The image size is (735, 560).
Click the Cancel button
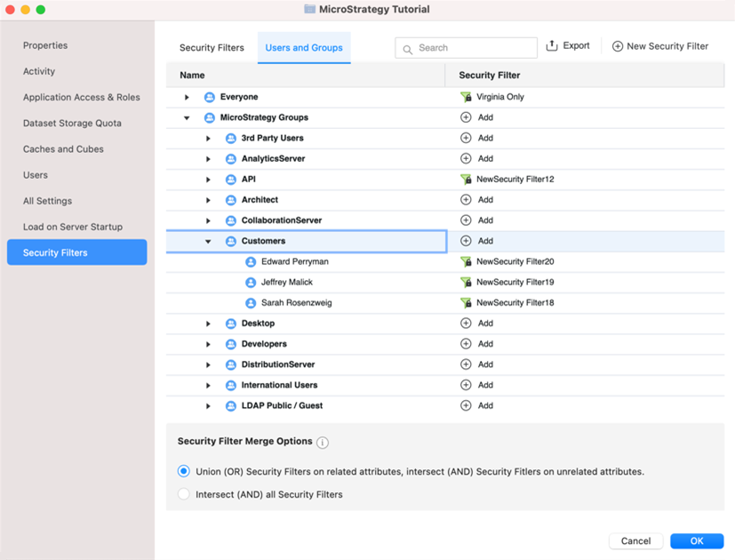[635, 540]
